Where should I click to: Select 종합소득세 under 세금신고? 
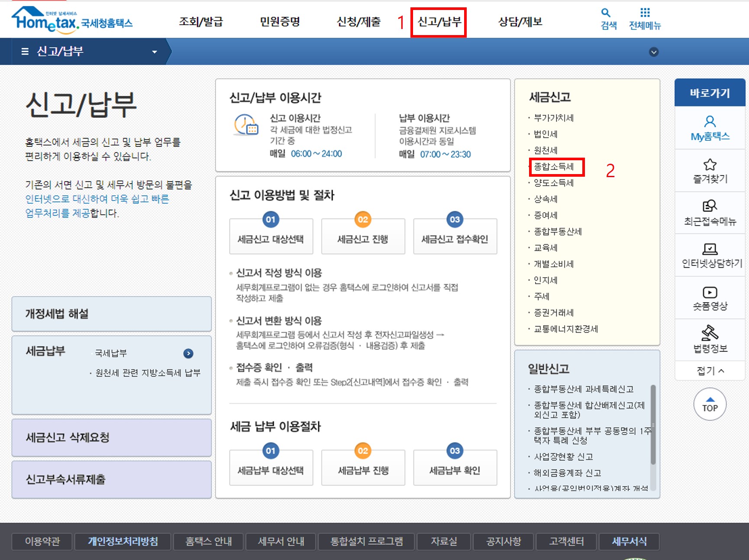click(x=554, y=167)
